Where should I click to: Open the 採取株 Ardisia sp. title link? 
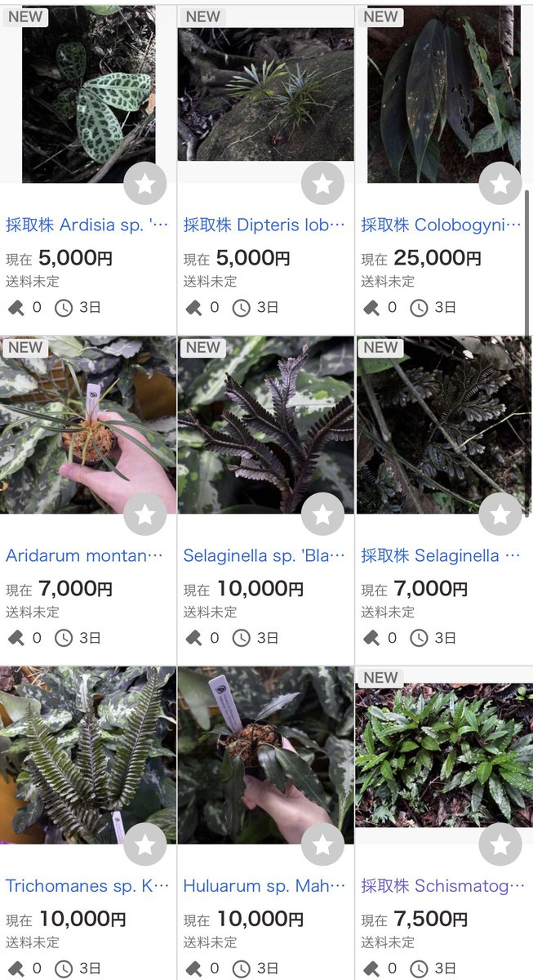pos(87,225)
